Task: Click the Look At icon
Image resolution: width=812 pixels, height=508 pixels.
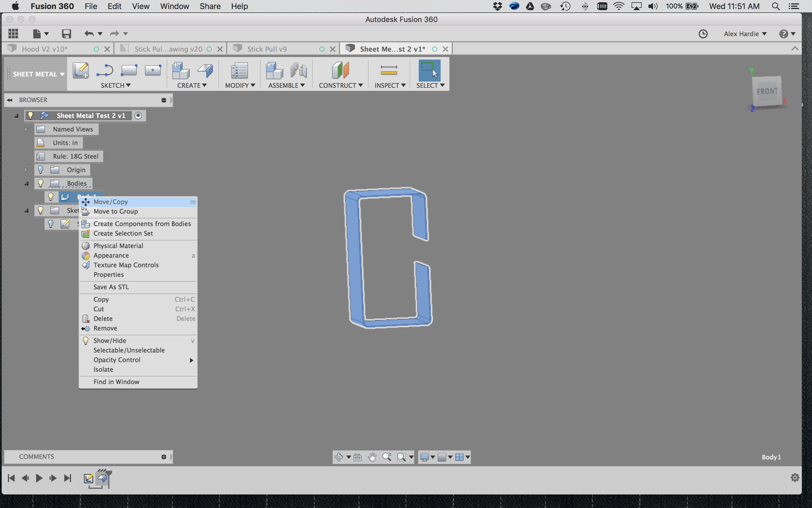Action: click(x=358, y=457)
